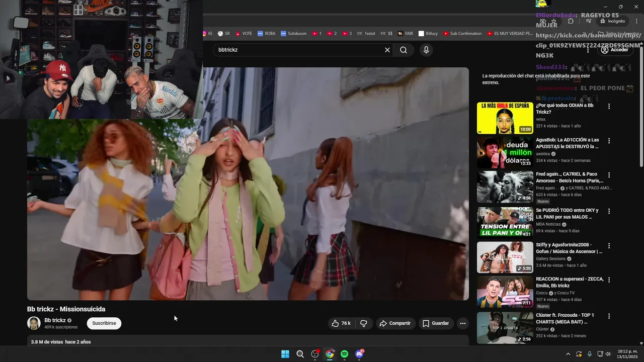
Task: Click the Incógnito profile chip
Action: click(x=612, y=21)
